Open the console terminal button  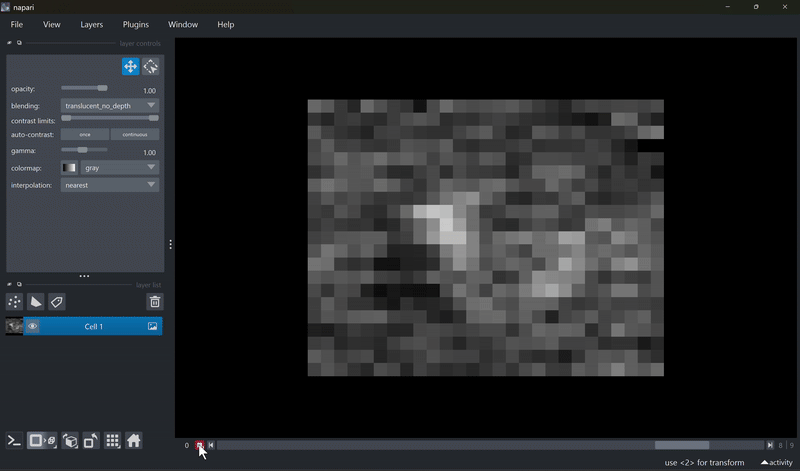14,440
